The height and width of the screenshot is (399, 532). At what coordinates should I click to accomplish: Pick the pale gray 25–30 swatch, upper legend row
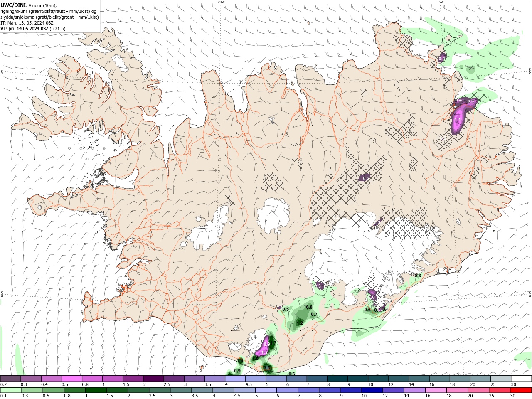pos(501,379)
